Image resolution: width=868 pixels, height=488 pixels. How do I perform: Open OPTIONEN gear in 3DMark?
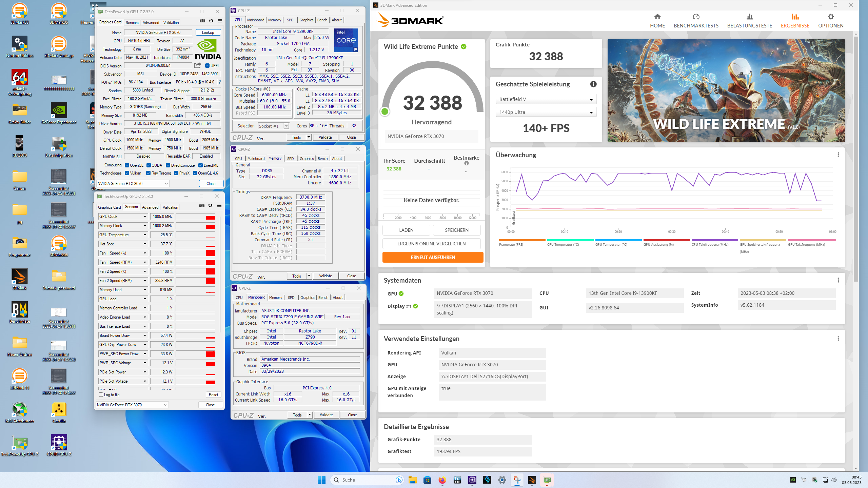(x=831, y=21)
